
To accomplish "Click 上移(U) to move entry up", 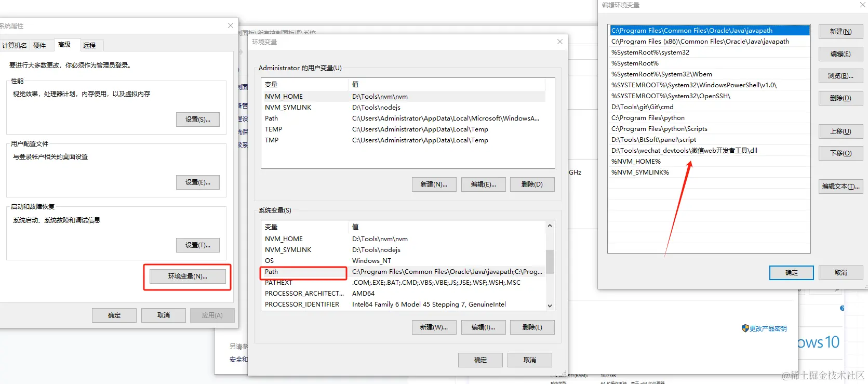I will pyautogui.click(x=840, y=131).
